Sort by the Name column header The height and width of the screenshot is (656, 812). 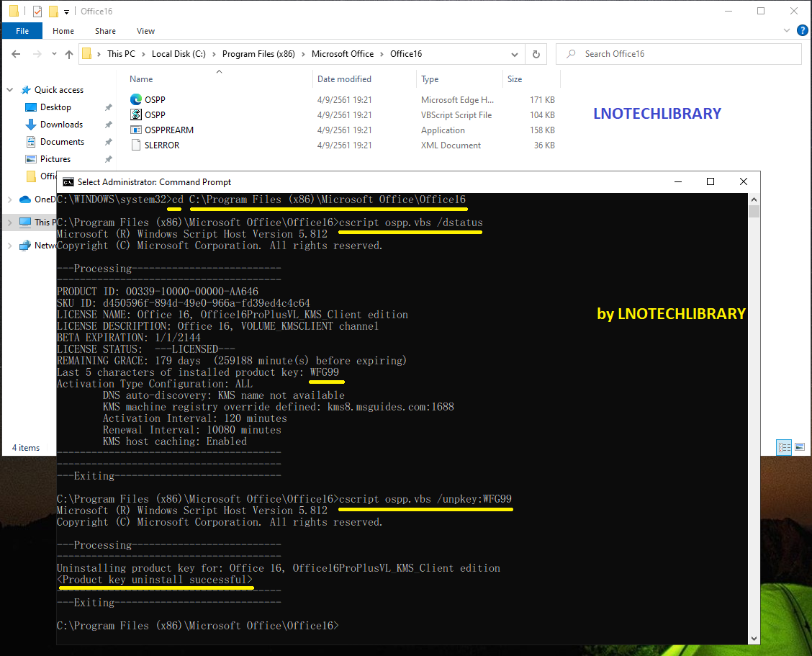click(141, 79)
